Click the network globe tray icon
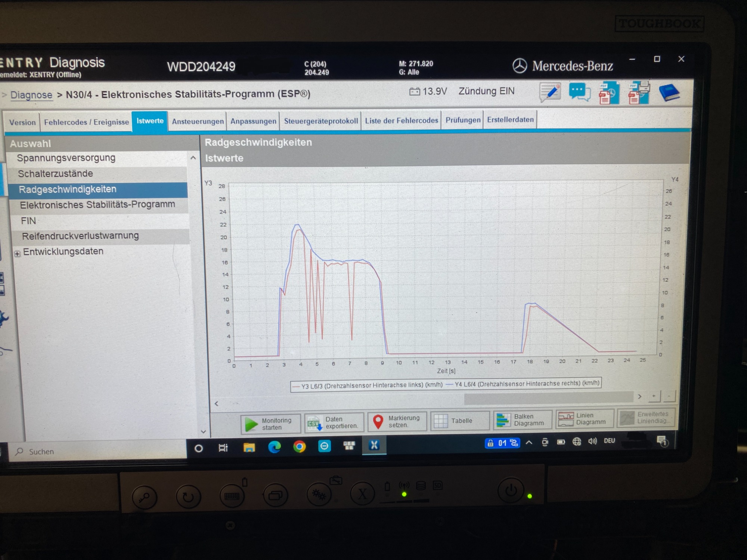The image size is (747, 560). pyautogui.click(x=577, y=442)
